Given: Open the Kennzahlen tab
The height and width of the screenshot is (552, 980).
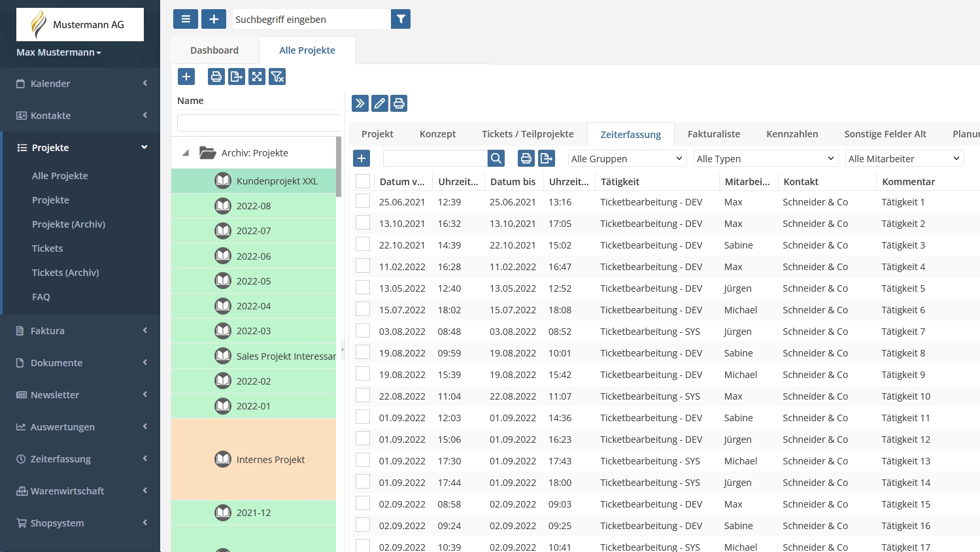Looking at the screenshot, I should [792, 134].
